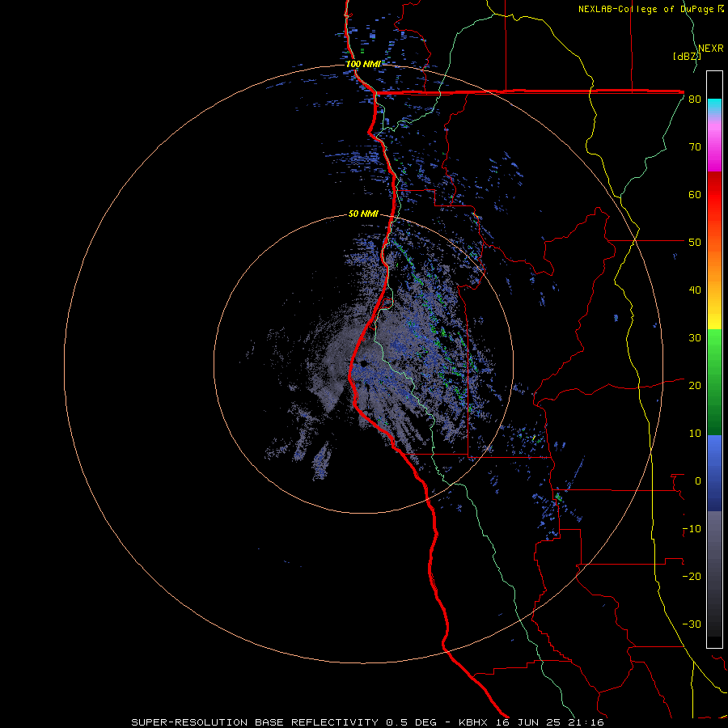Screen dimensions: 728x728
Task: Click the 80 value on the dBZ scale
Action: tap(695, 99)
